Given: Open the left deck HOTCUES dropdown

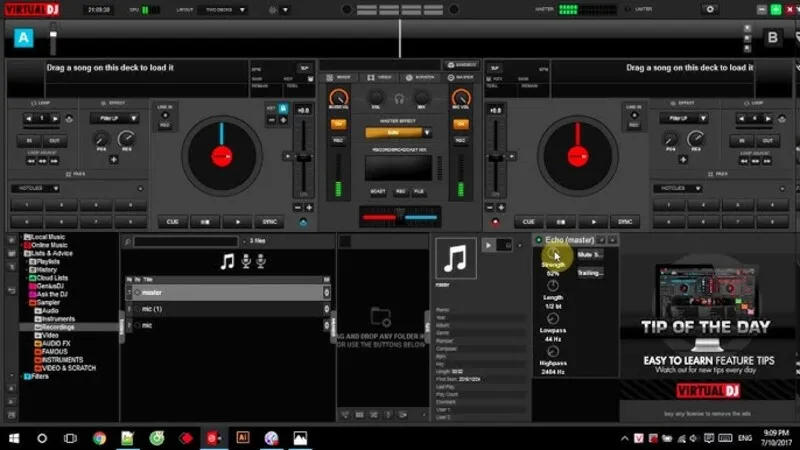Looking at the screenshot, I should (x=35, y=188).
